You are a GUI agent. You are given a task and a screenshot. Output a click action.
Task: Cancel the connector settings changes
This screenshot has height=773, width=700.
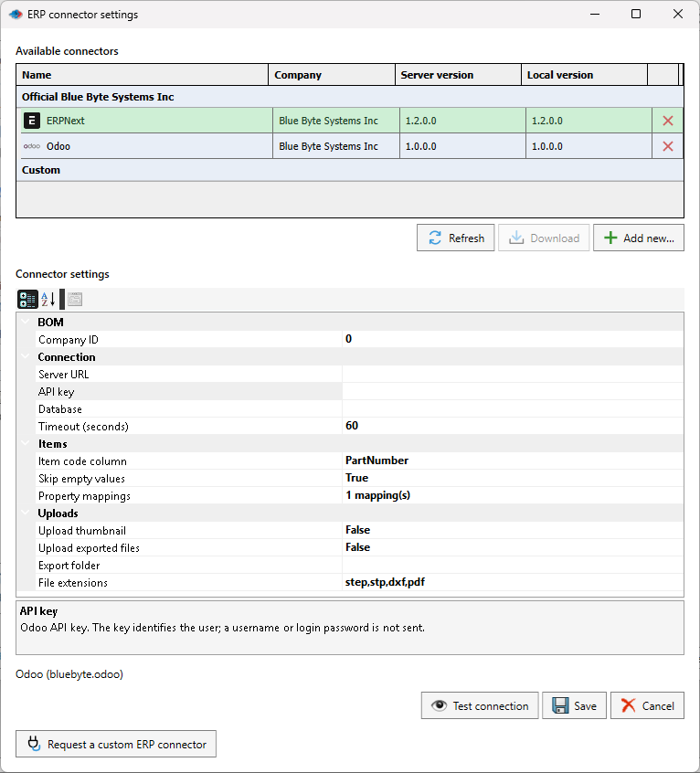pos(647,706)
